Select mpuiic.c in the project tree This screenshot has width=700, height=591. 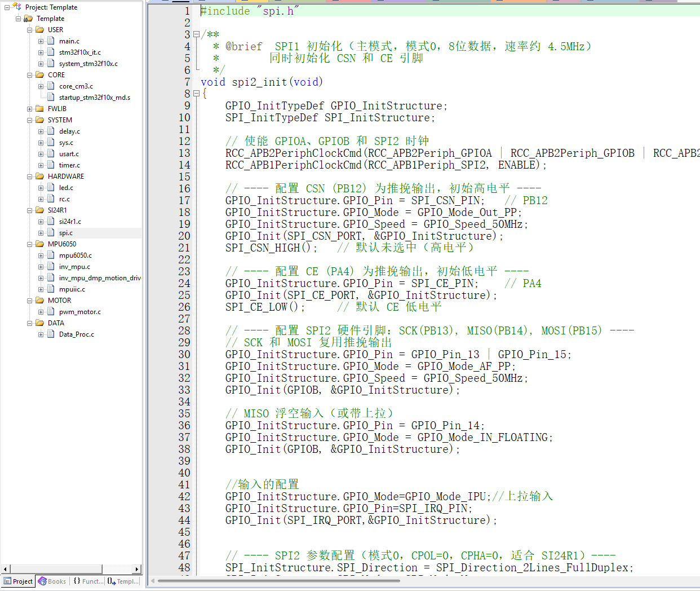[x=72, y=289]
